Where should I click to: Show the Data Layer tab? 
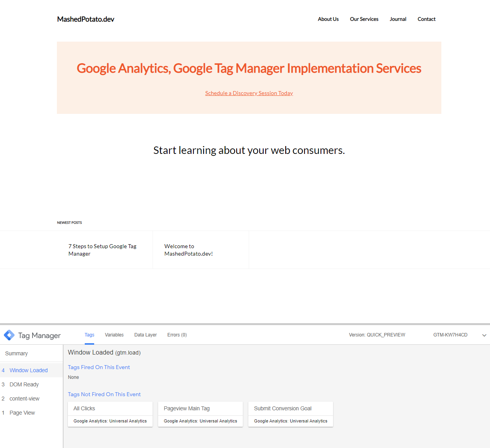point(146,335)
